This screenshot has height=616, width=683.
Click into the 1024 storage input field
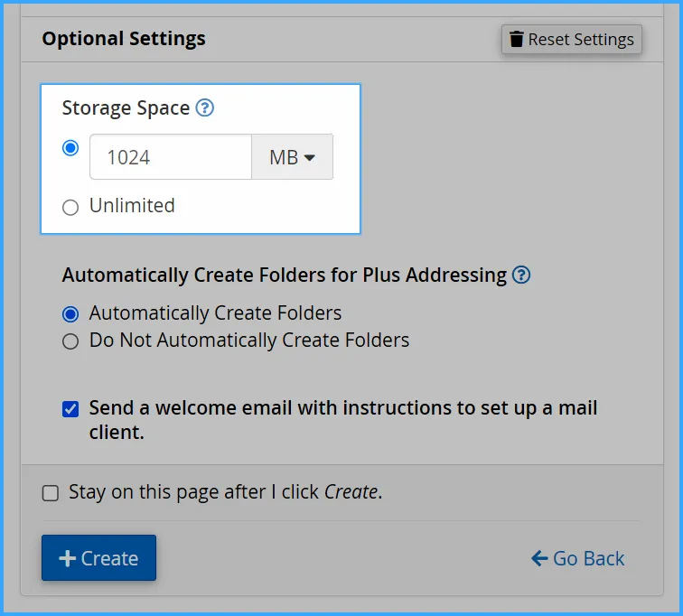tap(170, 157)
